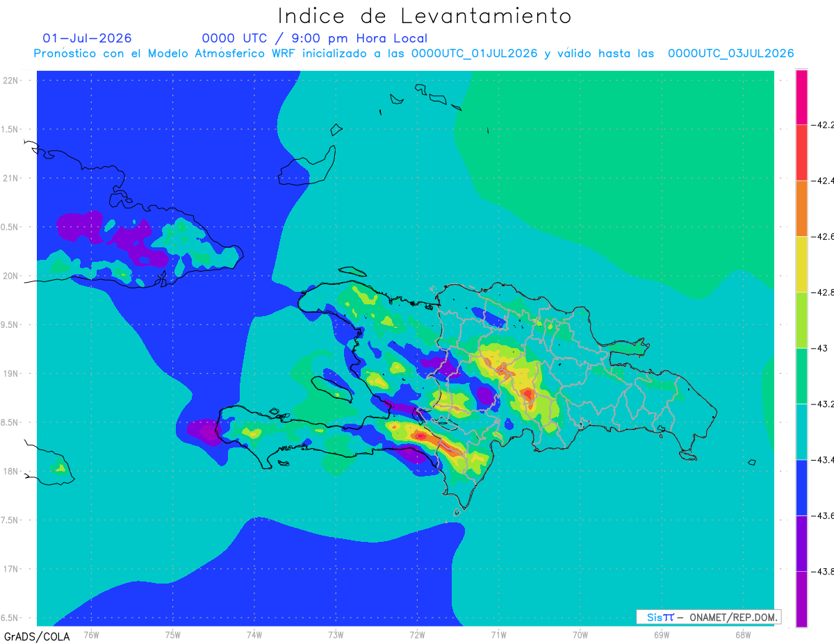
Task: Click the "18N" latitude label
Action: click(x=11, y=472)
